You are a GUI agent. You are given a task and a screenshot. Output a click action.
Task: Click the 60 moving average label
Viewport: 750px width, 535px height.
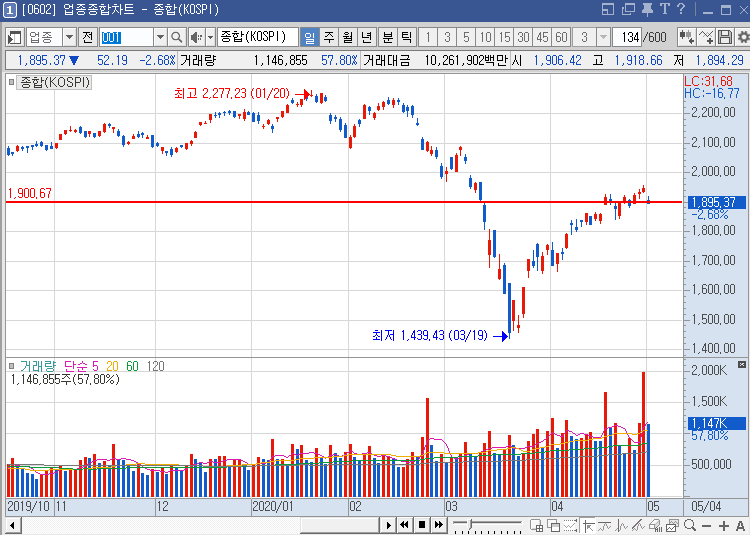[x=132, y=366]
